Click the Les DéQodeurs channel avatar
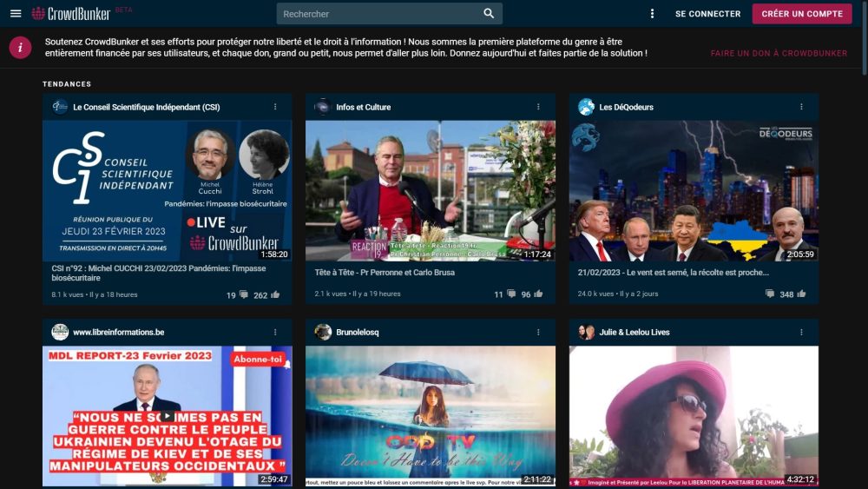This screenshot has width=868, height=489. tap(586, 106)
